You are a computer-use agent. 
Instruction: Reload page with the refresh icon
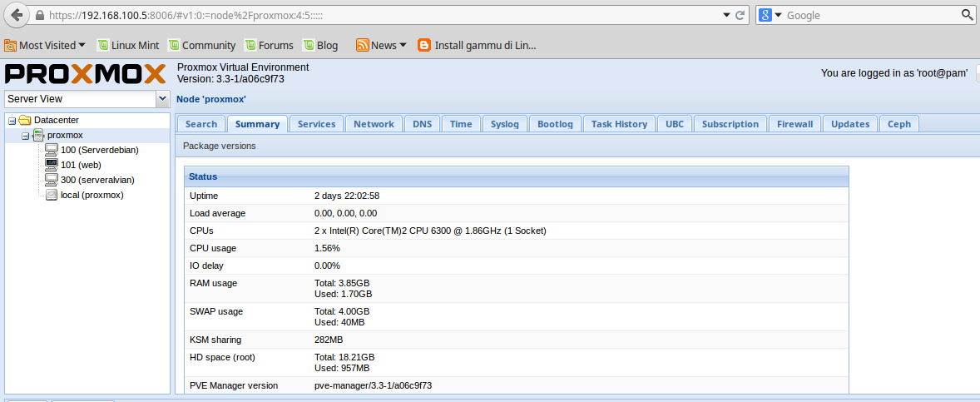[740, 15]
